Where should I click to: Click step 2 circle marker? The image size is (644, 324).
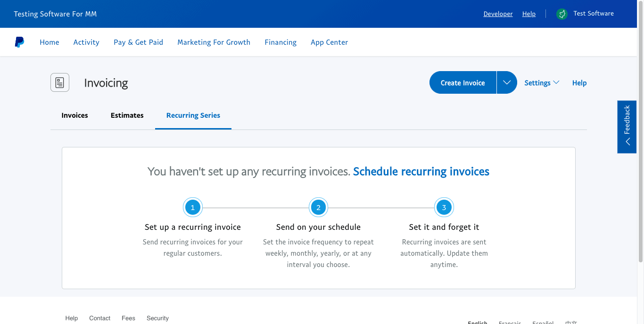(318, 207)
